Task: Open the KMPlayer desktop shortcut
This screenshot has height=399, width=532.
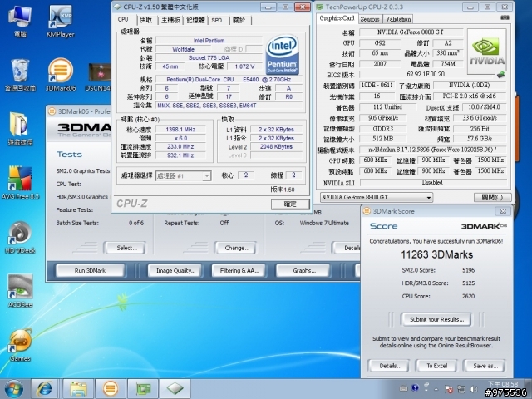Action: point(59,19)
